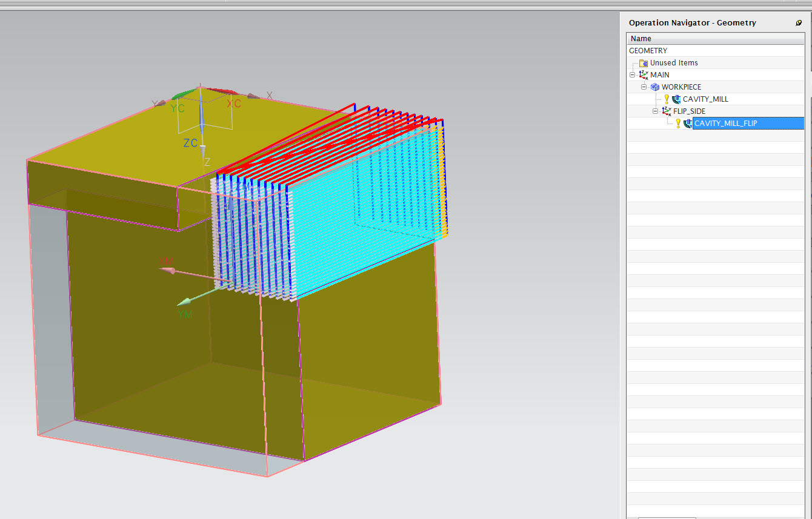
Task: Click the pin icon in Operation Navigator header
Action: (x=799, y=23)
